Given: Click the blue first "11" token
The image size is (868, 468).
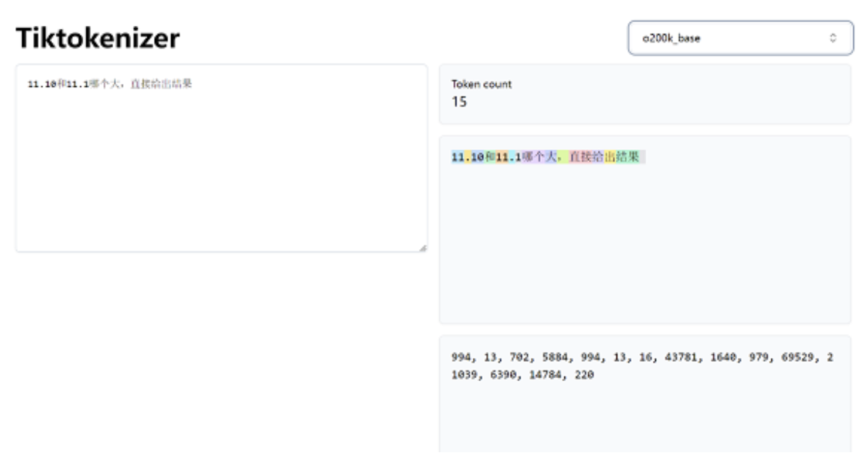Looking at the screenshot, I should [457, 157].
